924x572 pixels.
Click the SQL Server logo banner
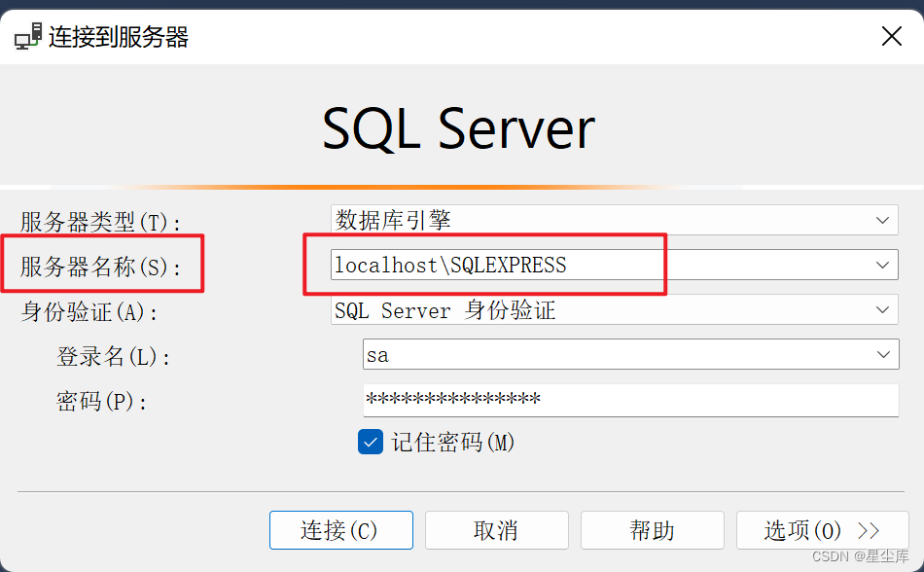(x=457, y=126)
